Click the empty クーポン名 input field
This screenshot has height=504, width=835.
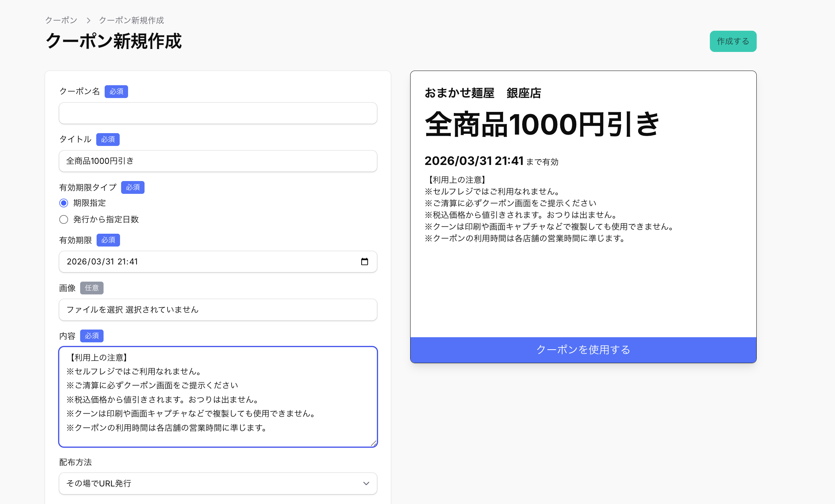pyautogui.click(x=218, y=113)
